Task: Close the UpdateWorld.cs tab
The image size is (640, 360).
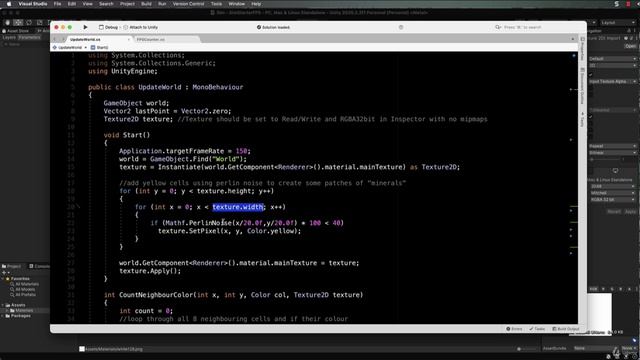Action: pos(129,40)
